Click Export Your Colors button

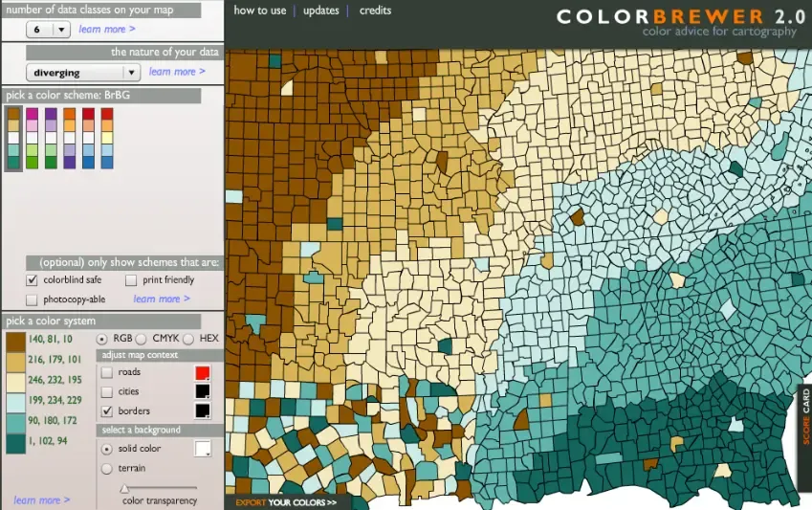pos(287,501)
